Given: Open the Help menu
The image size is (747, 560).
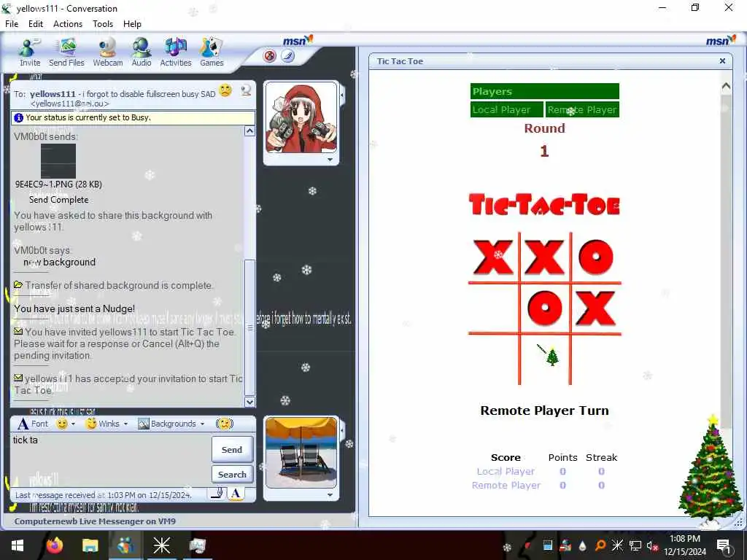Looking at the screenshot, I should pyautogui.click(x=132, y=24).
